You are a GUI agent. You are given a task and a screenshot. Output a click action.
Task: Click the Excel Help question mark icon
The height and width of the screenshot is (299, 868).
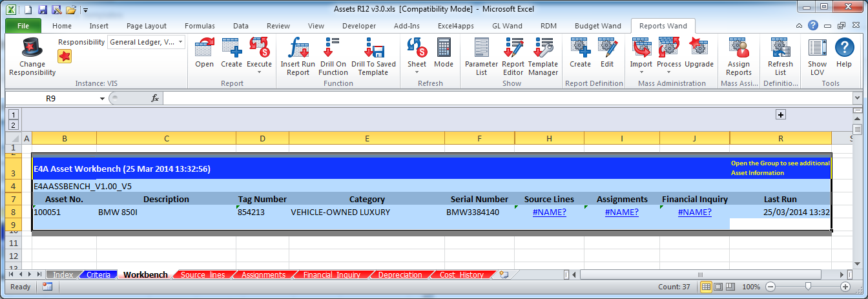(812, 26)
